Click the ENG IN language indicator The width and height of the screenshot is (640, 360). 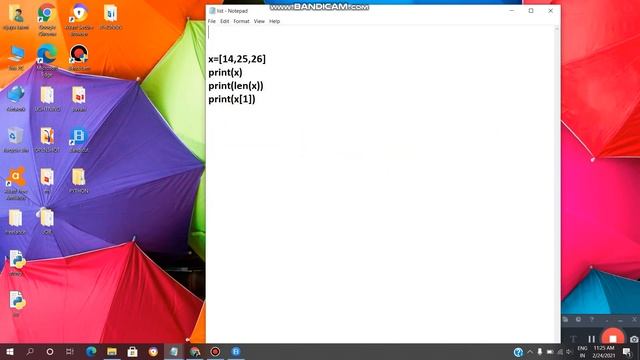pyautogui.click(x=582, y=352)
